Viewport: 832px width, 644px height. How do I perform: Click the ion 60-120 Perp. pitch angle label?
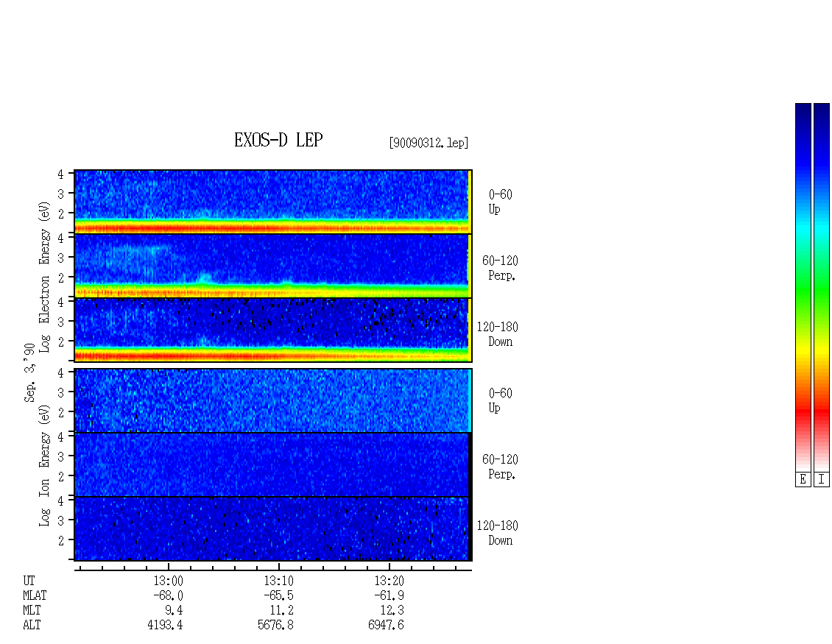coord(500,467)
